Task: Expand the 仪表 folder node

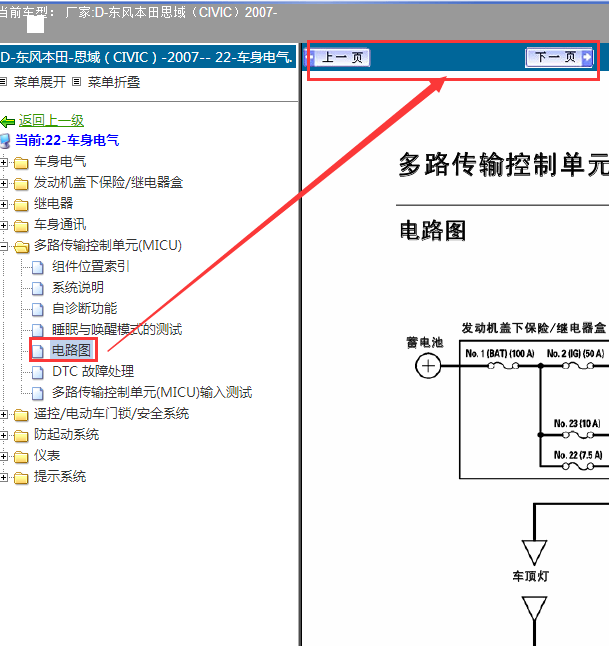Action: click(4, 456)
